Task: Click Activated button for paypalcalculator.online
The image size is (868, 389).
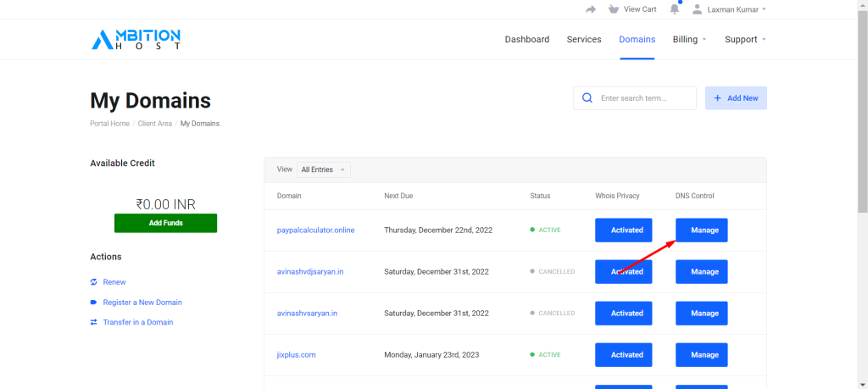Action: pos(623,231)
